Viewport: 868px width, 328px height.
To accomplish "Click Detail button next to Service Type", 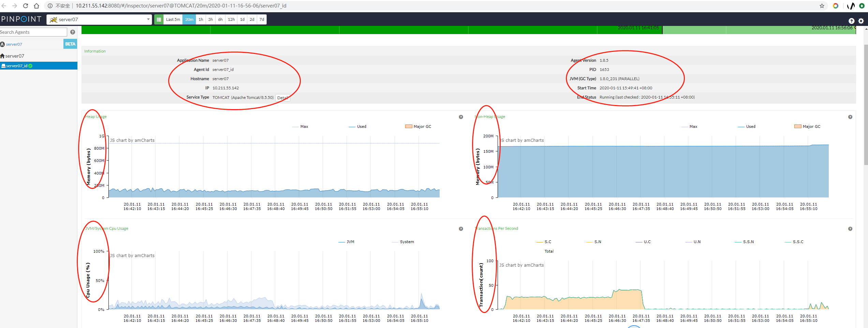I will [282, 98].
